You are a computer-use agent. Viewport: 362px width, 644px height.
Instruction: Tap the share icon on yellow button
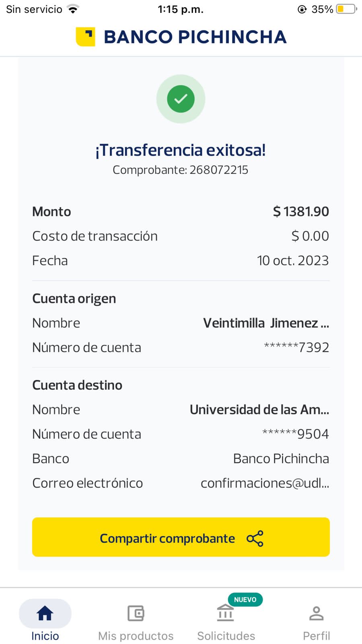(x=255, y=538)
